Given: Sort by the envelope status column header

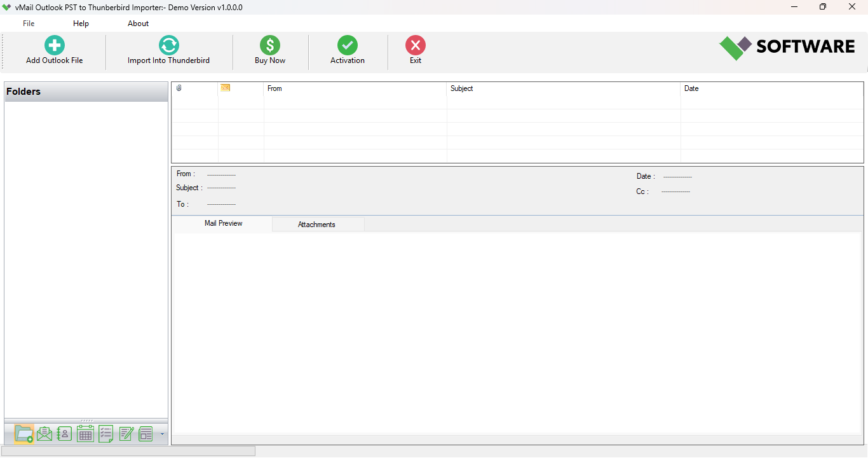Looking at the screenshot, I should tap(226, 88).
